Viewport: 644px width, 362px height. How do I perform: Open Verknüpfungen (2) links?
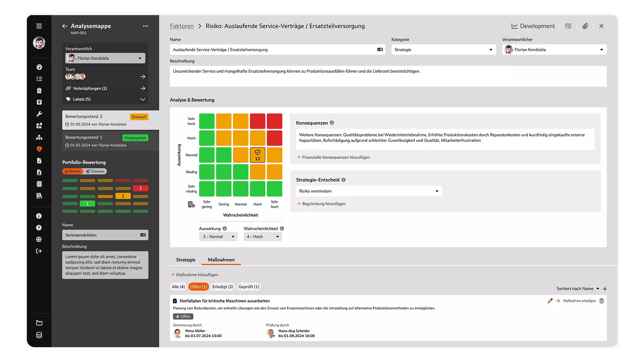(x=105, y=88)
